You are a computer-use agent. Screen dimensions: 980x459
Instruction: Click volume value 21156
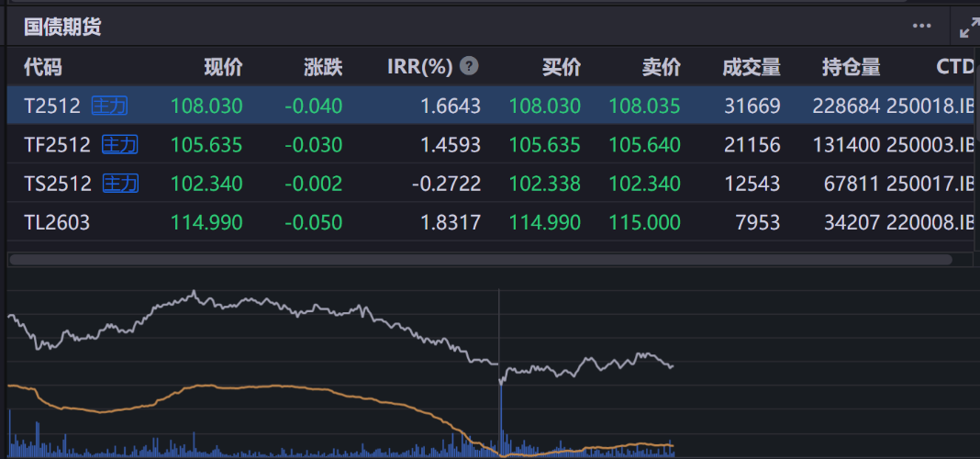click(752, 144)
